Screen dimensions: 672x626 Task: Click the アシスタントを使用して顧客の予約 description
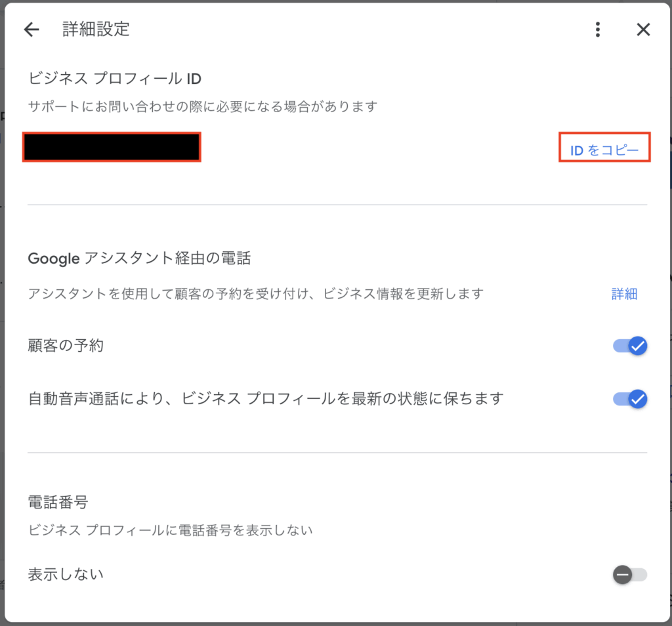coord(256,293)
